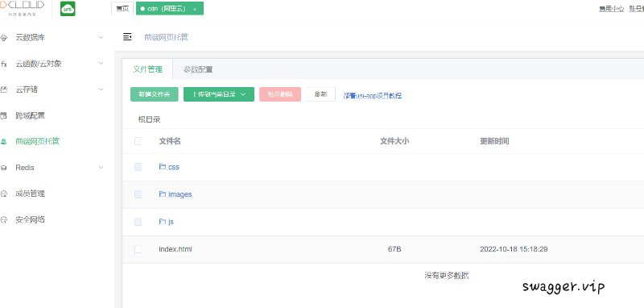The image size is (644, 308).
Task: Click the 前端网页托管 sidebar icon
Action: coord(4,141)
